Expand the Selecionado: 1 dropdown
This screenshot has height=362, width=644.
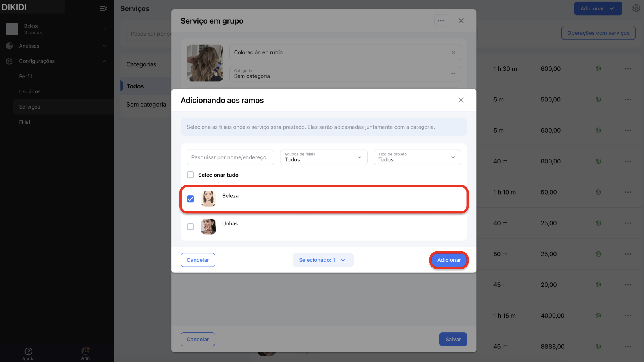pos(323,260)
